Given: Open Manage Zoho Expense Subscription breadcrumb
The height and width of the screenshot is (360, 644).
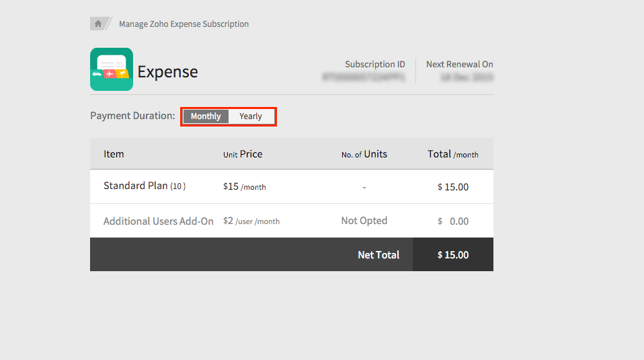Looking at the screenshot, I should tap(184, 24).
